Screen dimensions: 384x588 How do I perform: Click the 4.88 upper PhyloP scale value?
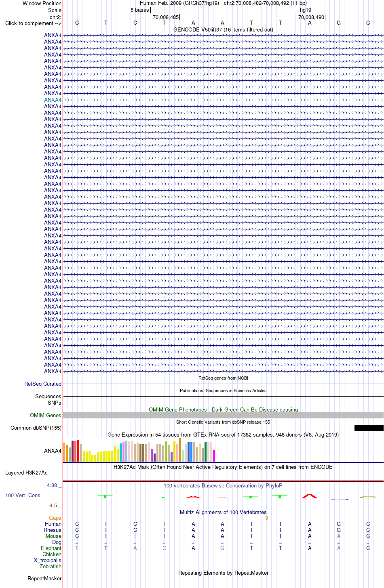tap(54, 485)
